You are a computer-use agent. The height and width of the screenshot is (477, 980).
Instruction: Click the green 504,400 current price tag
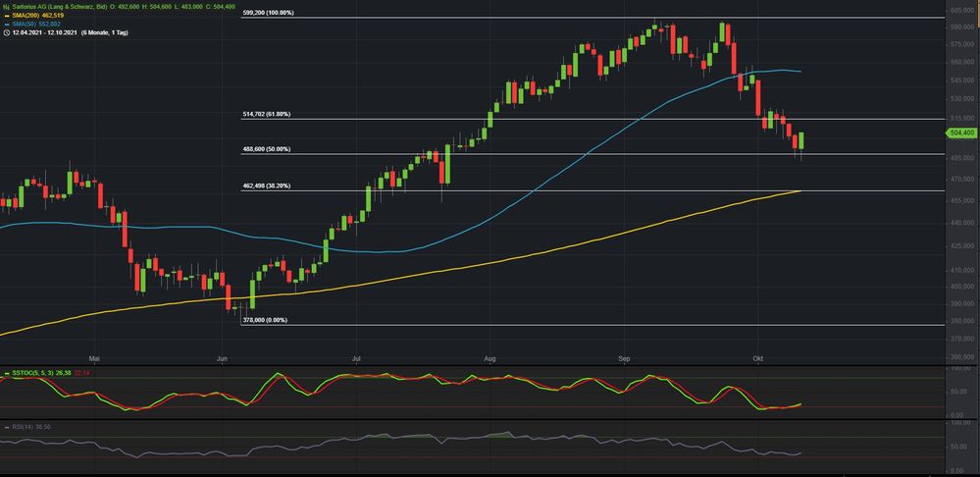[x=961, y=132]
